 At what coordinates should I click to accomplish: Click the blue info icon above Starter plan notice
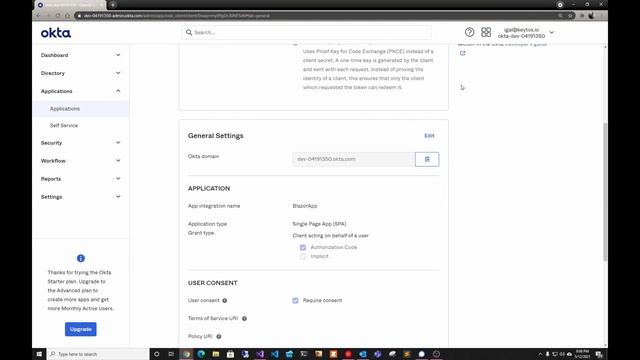81,258
